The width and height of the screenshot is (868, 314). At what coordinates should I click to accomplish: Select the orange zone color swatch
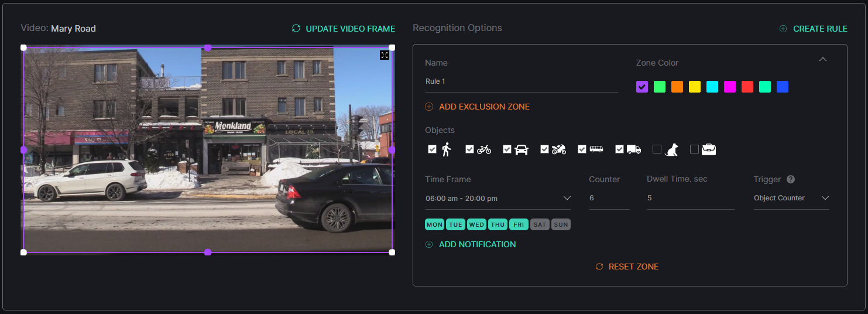(x=677, y=87)
